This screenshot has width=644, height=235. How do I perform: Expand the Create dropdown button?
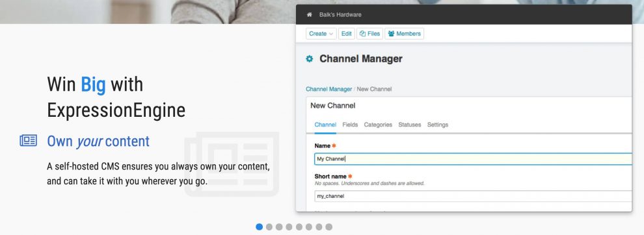321,34
